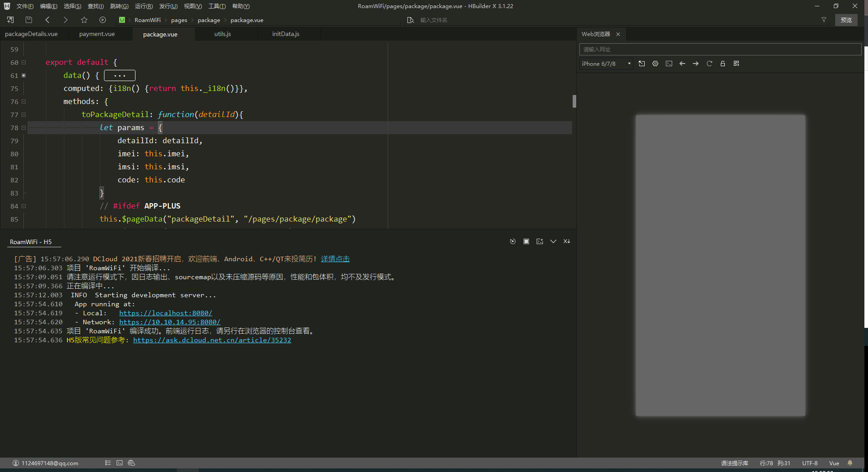The height and width of the screenshot is (472, 868).
Task: Stop the running RoamWiFi H5 console
Action: [526, 241]
